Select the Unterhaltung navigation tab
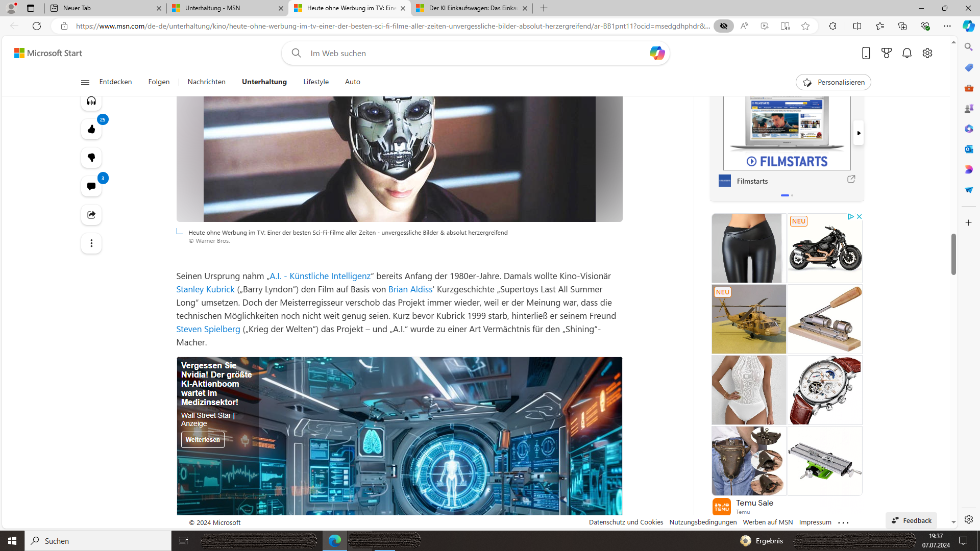This screenshot has height=551, width=980. [x=264, y=82]
